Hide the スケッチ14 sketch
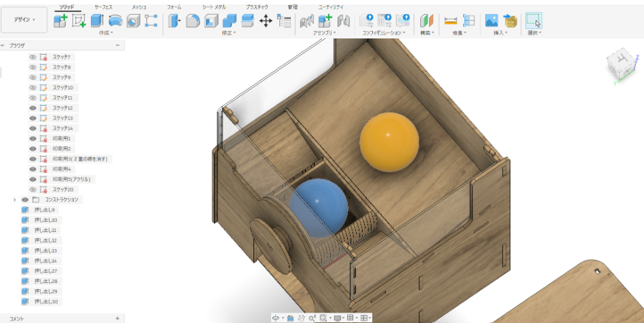The width and height of the screenshot is (644, 323). [32, 128]
